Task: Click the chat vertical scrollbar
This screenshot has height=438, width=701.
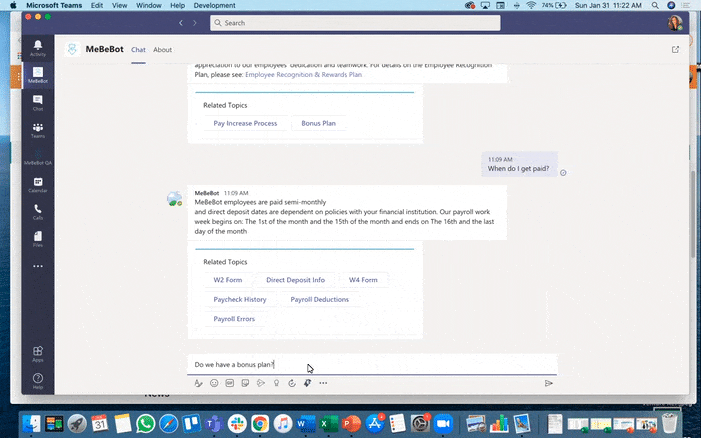Action: (x=692, y=214)
